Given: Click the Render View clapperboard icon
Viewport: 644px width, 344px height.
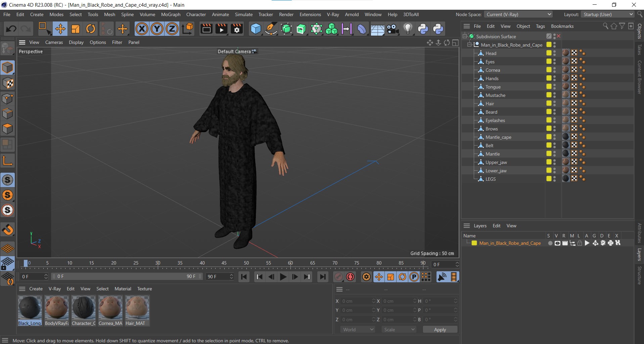Looking at the screenshot, I should coord(206,29).
